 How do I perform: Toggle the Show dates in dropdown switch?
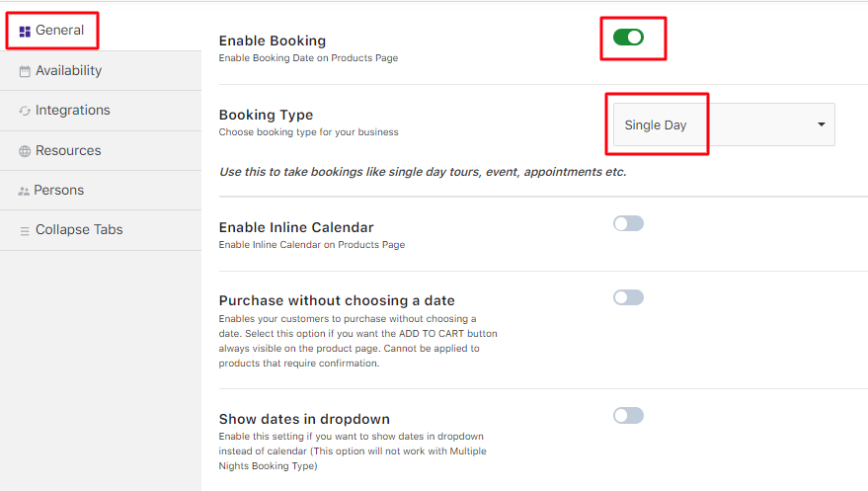click(x=628, y=416)
